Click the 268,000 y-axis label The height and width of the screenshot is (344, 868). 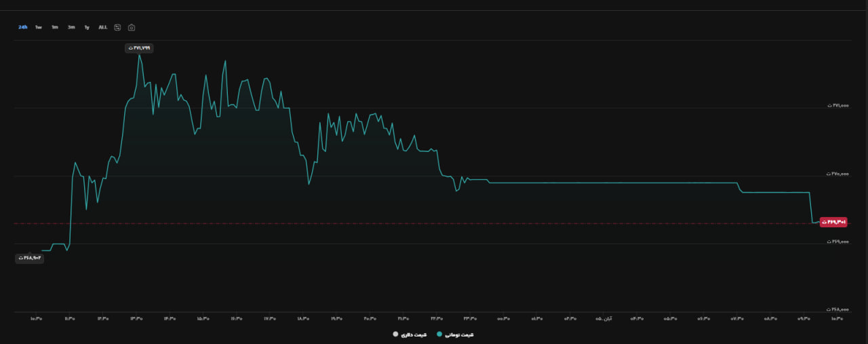(x=837, y=309)
